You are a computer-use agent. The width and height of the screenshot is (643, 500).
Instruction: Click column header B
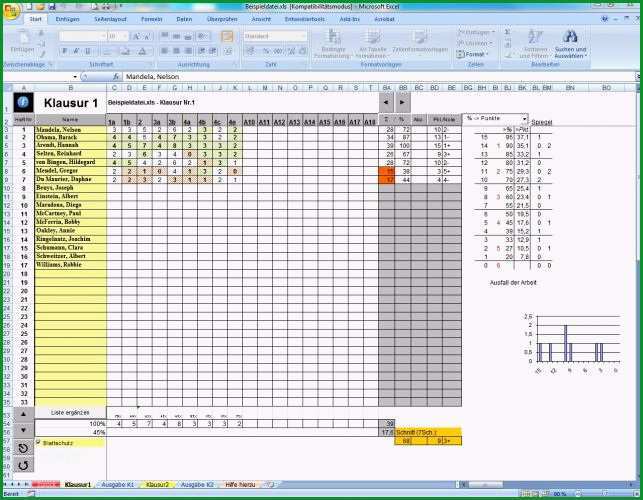coord(71,88)
